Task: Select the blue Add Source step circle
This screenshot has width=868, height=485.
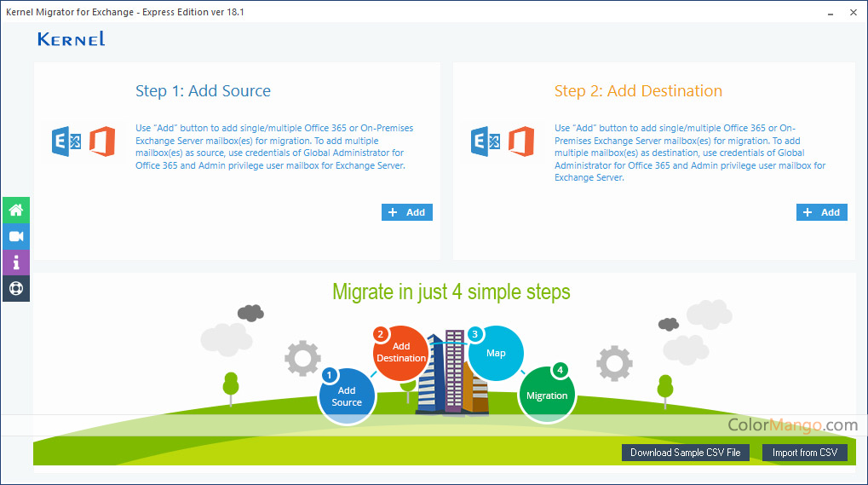Action: click(x=347, y=396)
